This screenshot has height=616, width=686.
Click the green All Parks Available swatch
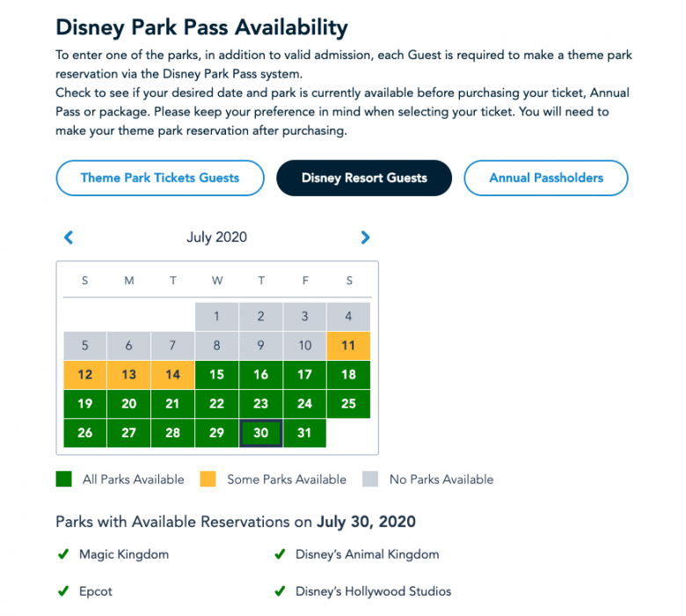(64, 479)
